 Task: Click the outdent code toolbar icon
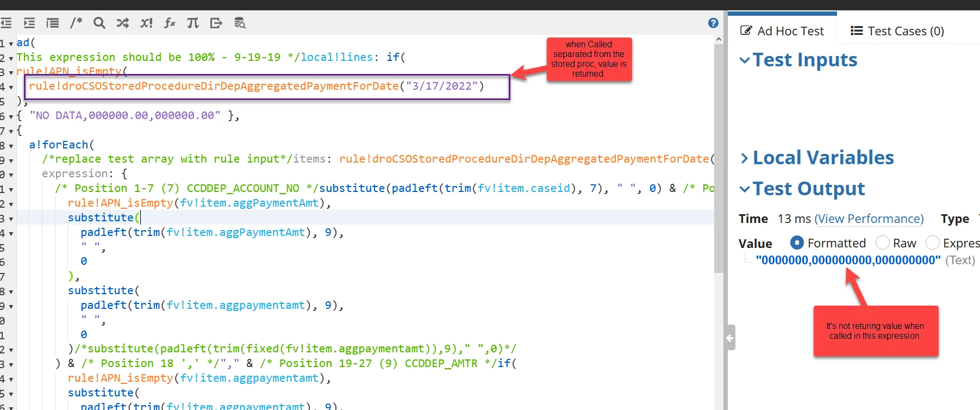[6, 23]
